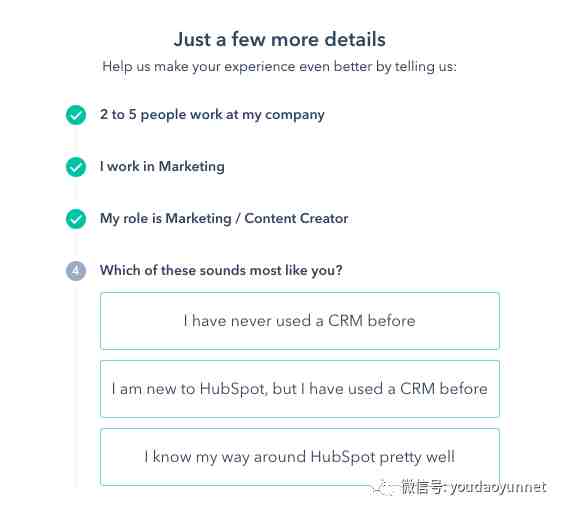Reopen the 2 to 5 people work at my company step

tap(212, 115)
